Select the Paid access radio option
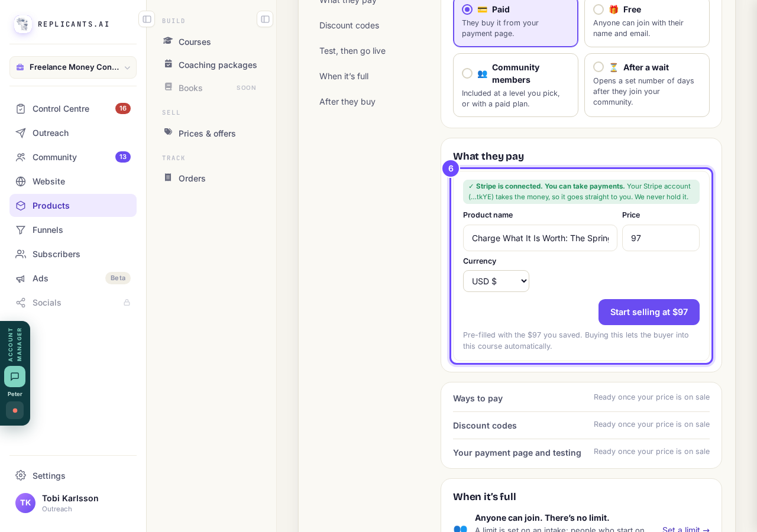This screenshot has width=757, height=532. (x=467, y=9)
